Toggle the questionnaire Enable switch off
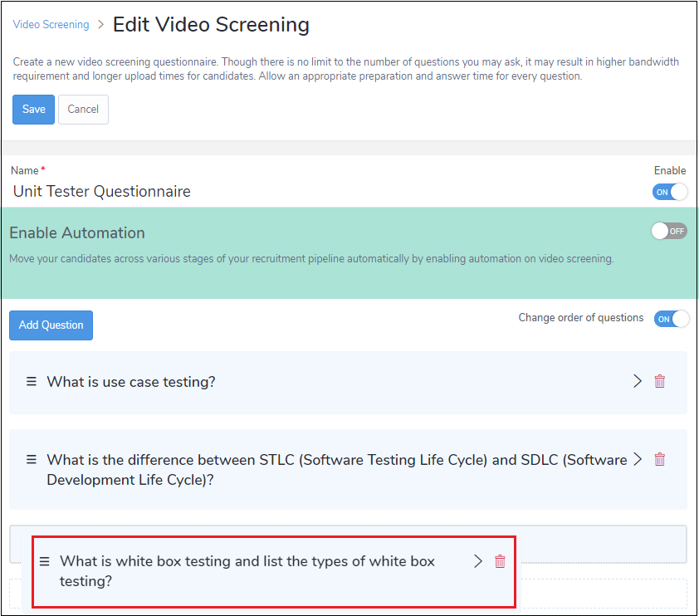This screenshot has width=699, height=616. point(670,192)
